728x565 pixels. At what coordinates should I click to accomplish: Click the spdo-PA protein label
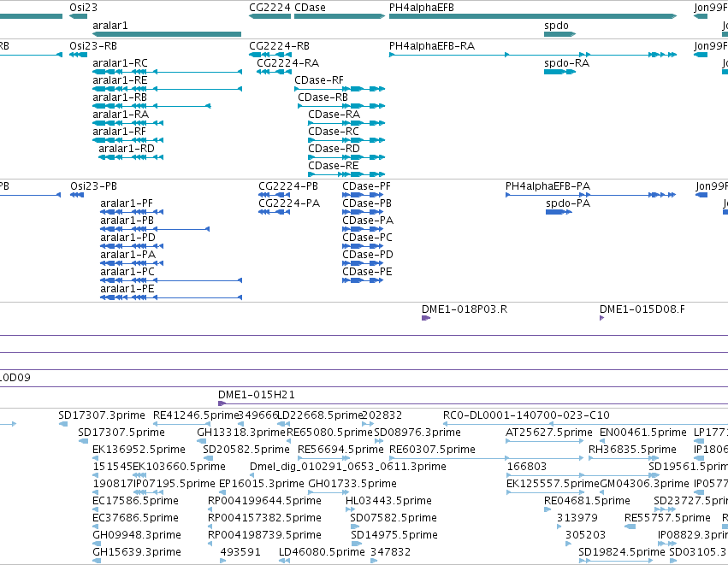[568, 203]
